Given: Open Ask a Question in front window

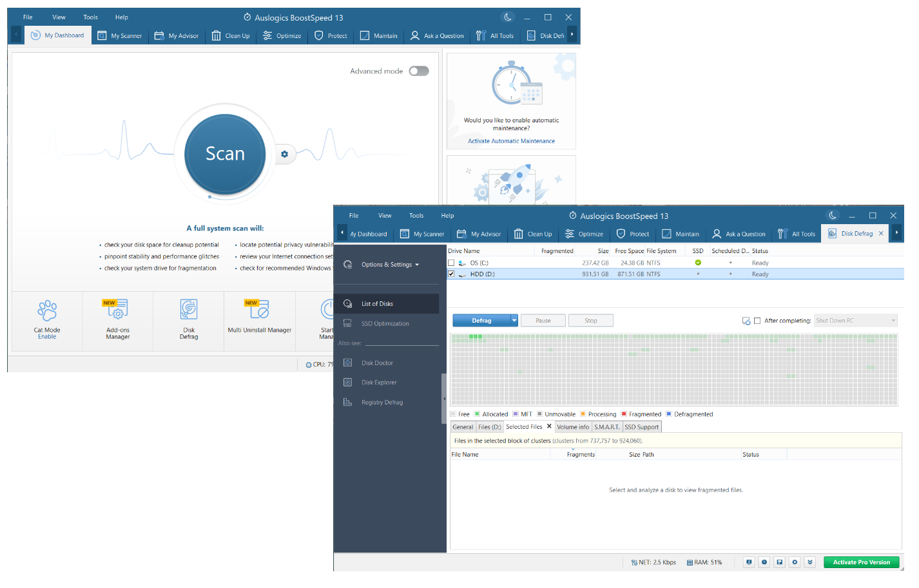Looking at the screenshot, I should [739, 234].
